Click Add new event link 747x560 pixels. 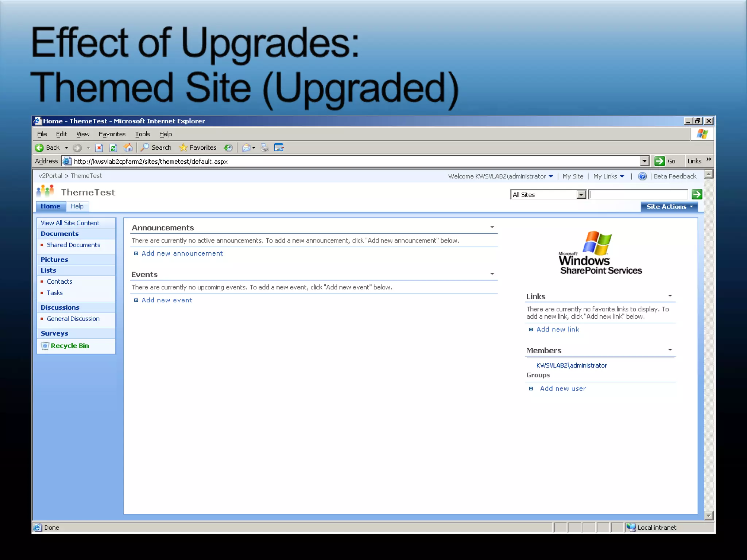tap(167, 300)
